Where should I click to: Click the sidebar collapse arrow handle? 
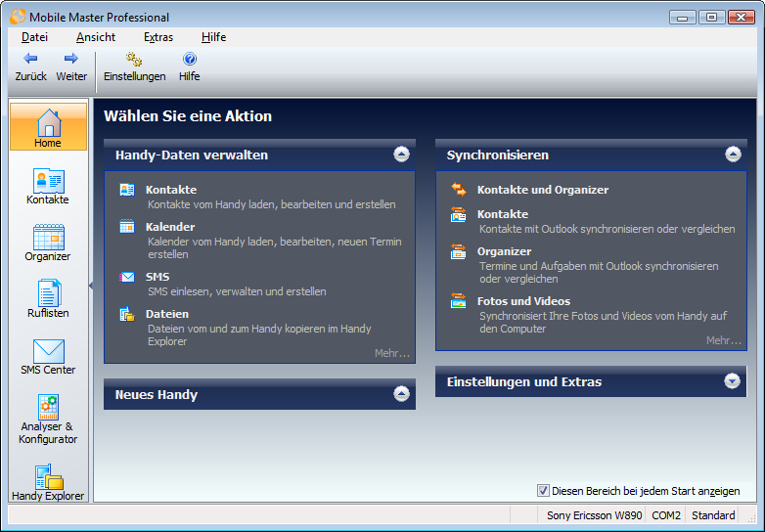pyautogui.click(x=91, y=286)
